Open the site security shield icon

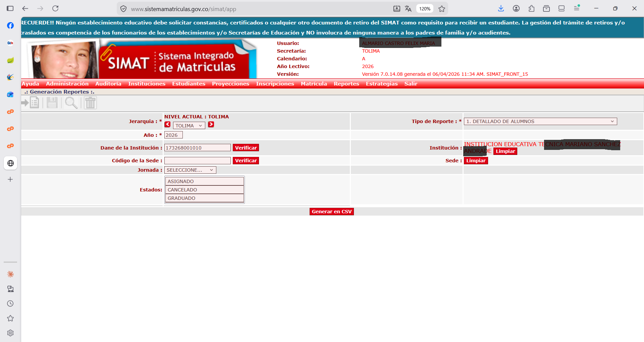tap(123, 9)
